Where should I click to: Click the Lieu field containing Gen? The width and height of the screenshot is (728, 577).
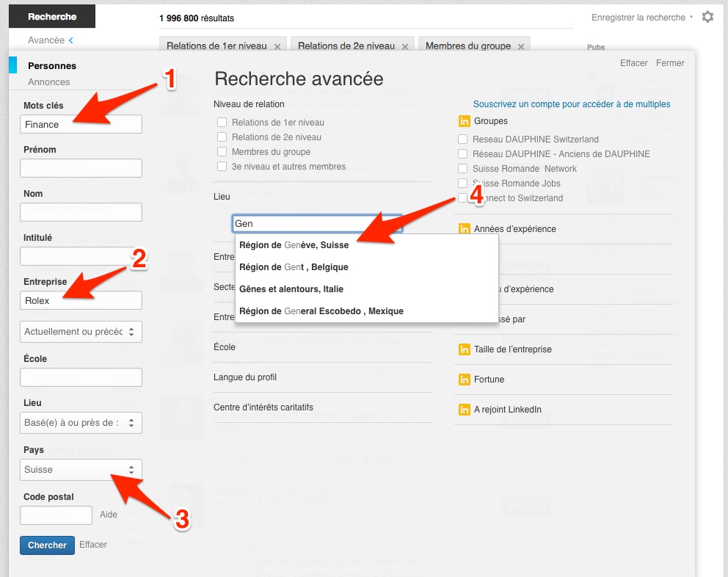317,223
